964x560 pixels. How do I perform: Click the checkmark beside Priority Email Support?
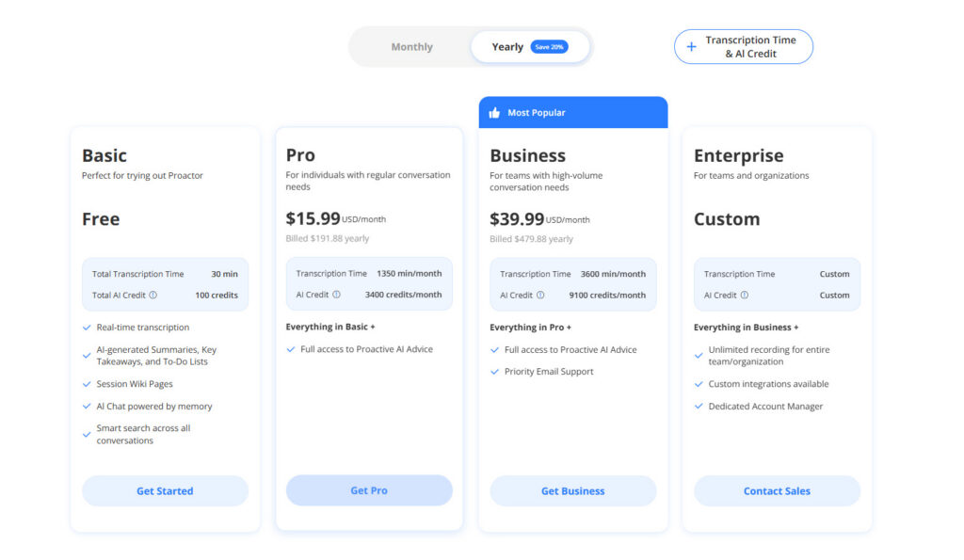(495, 371)
